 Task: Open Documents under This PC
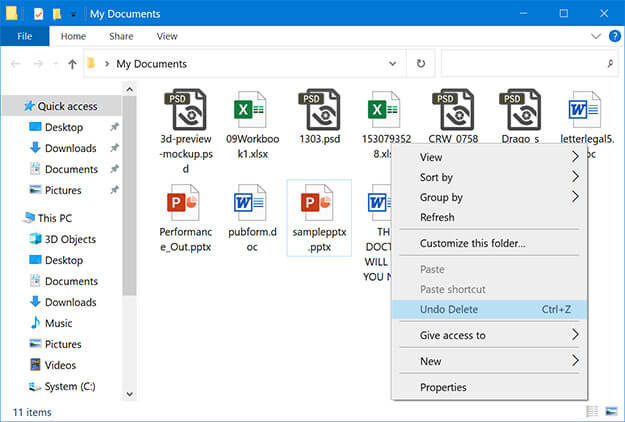pyautogui.click(x=64, y=281)
